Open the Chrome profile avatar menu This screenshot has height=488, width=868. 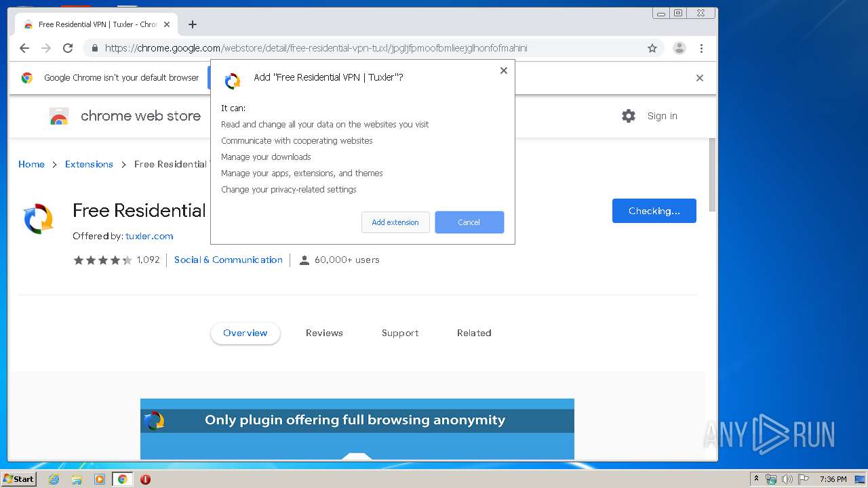(679, 48)
